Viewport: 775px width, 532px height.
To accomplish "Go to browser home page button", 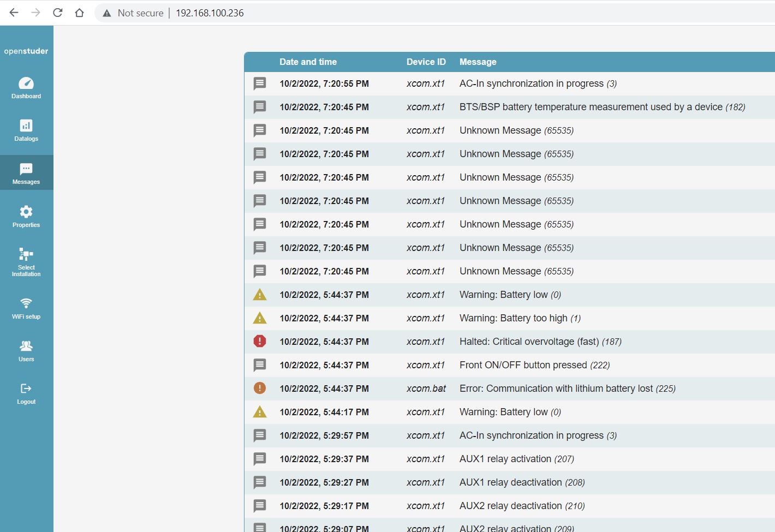I will tap(80, 13).
